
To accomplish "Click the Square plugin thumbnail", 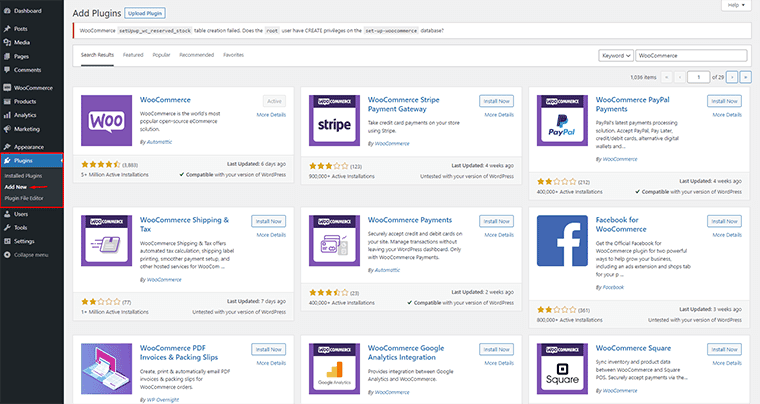I will point(562,369).
